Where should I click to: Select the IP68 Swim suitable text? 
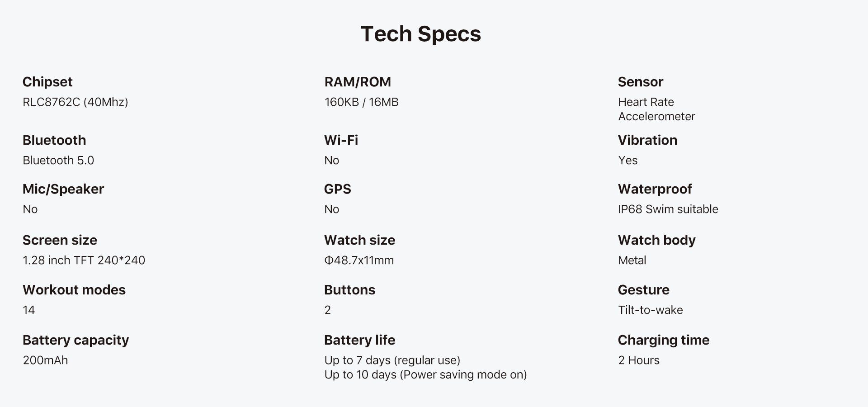pyautogui.click(x=668, y=209)
